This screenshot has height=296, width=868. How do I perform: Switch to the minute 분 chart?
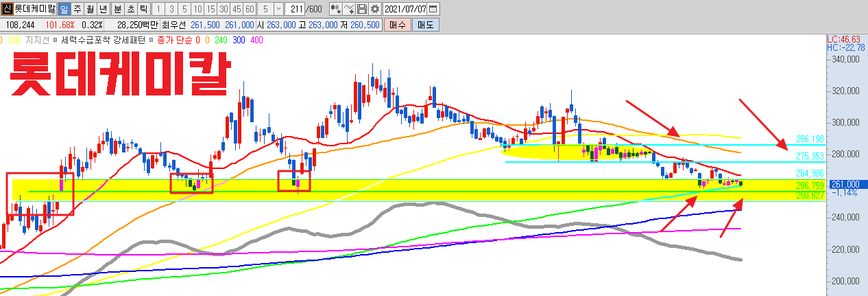pos(117,9)
